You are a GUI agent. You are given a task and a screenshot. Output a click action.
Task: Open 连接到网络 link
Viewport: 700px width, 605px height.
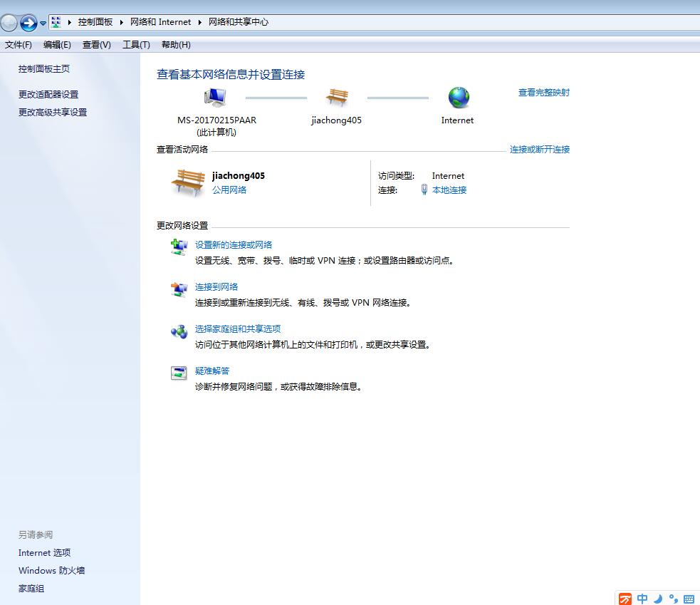pyautogui.click(x=216, y=287)
